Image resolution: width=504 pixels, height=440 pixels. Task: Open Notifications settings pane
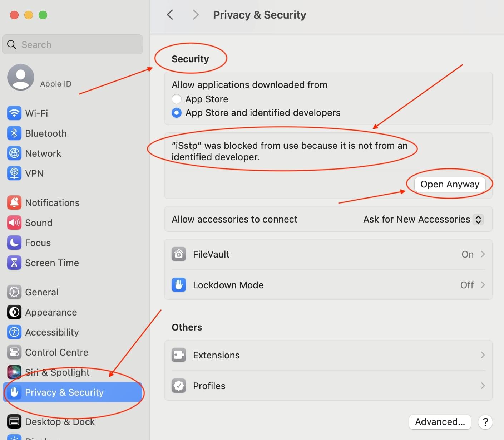52,203
